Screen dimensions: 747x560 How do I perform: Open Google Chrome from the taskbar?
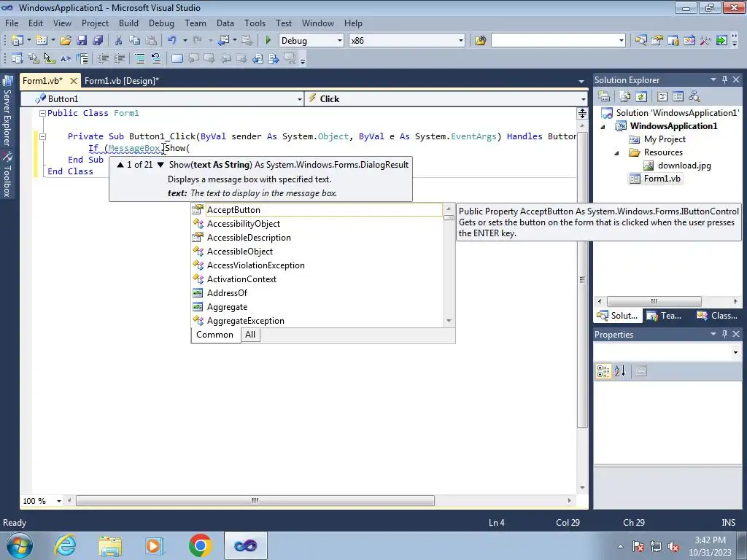click(200, 545)
